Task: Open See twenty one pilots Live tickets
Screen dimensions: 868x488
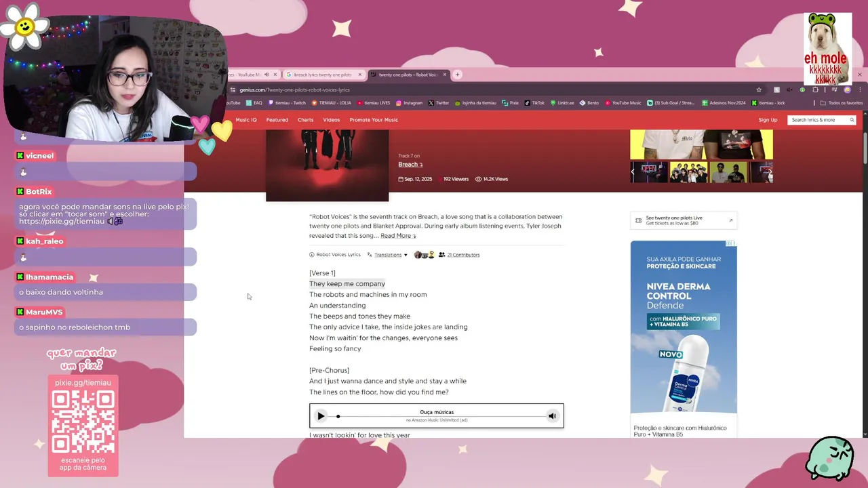Action: 684,220
